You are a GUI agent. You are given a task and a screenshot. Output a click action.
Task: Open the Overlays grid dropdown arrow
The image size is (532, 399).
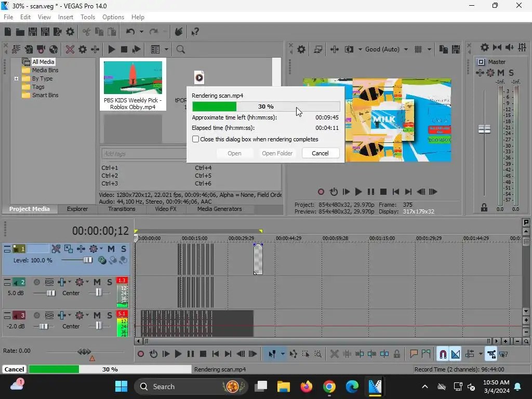tap(429, 49)
